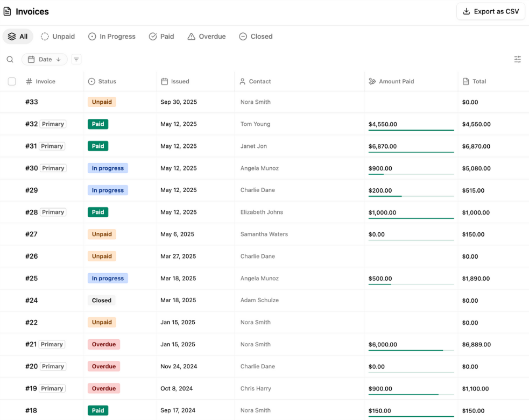The height and width of the screenshot is (420, 529).
Task: Click the Unpaid badge on invoice #33
Action: click(102, 102)
